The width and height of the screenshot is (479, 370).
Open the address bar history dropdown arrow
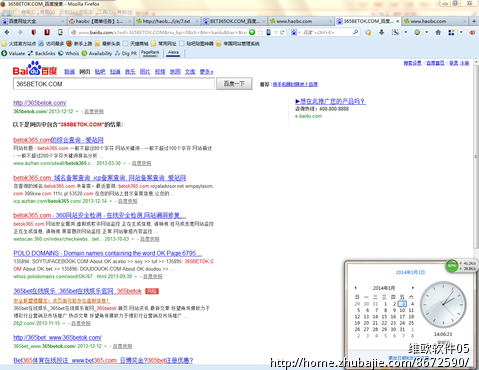276,33
